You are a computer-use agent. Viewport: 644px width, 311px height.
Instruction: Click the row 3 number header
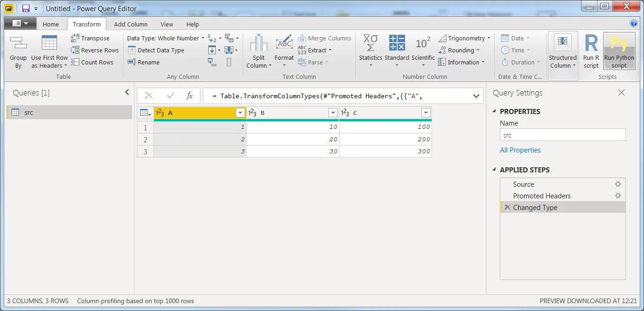145,151
